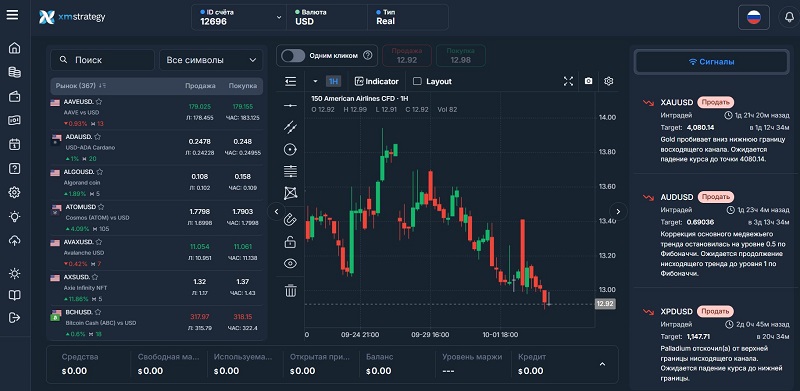Toggle the Одним кликом switch
The height and width of the screenshot is (391, 800).
(x=293, y=56)
